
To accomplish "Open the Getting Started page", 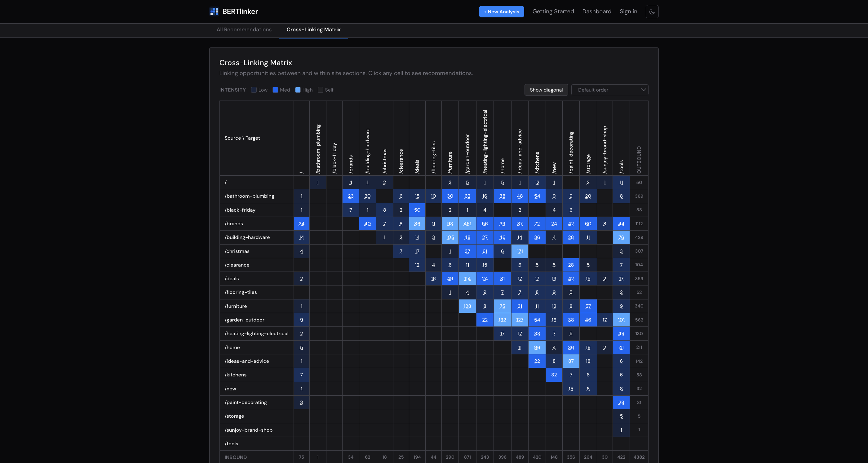I will point(553,11).
